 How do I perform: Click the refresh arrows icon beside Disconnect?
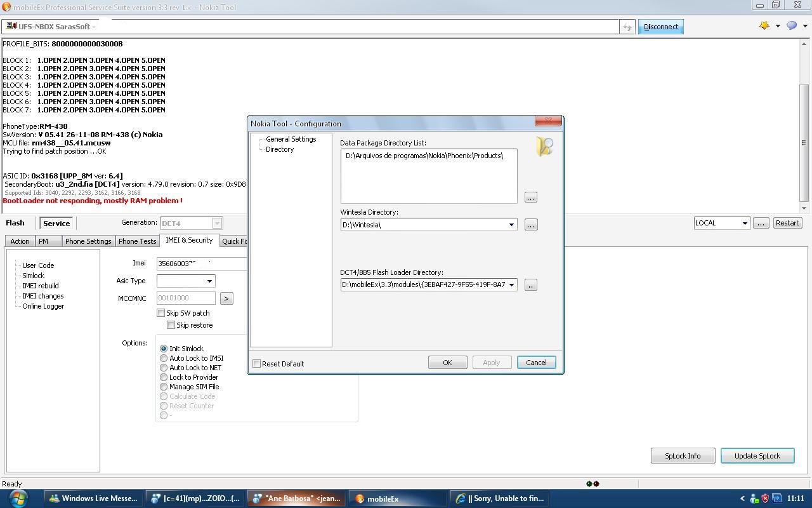point(627,27)
